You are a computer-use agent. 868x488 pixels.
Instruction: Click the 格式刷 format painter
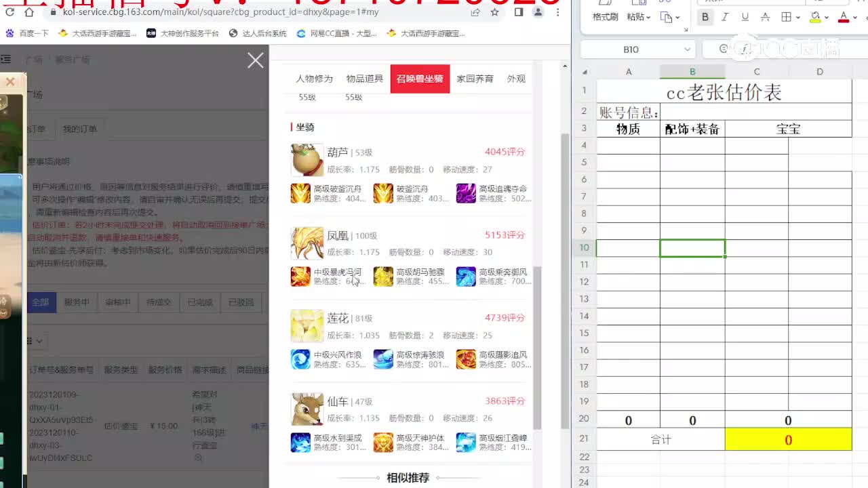click(606, 17)
